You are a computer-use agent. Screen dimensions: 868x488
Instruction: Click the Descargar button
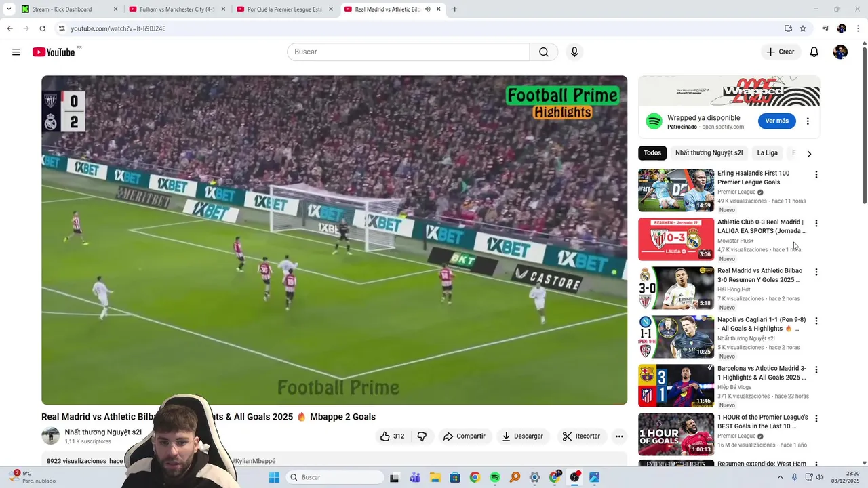click(x=523, y=436)
